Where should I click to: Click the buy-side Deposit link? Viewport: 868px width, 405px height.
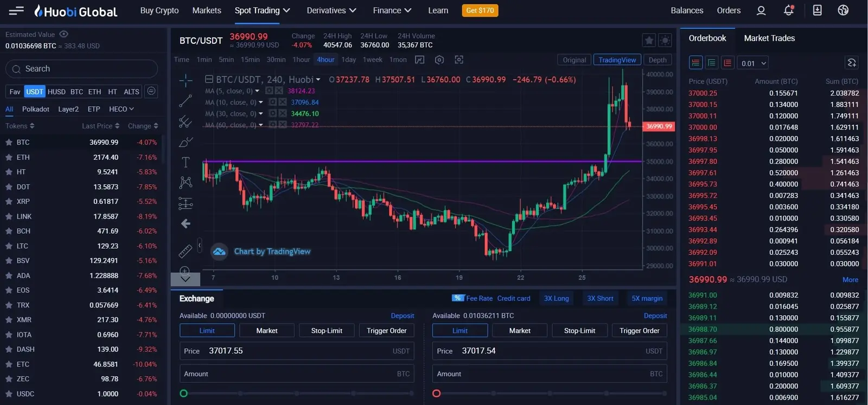click(x=402, y=316)
